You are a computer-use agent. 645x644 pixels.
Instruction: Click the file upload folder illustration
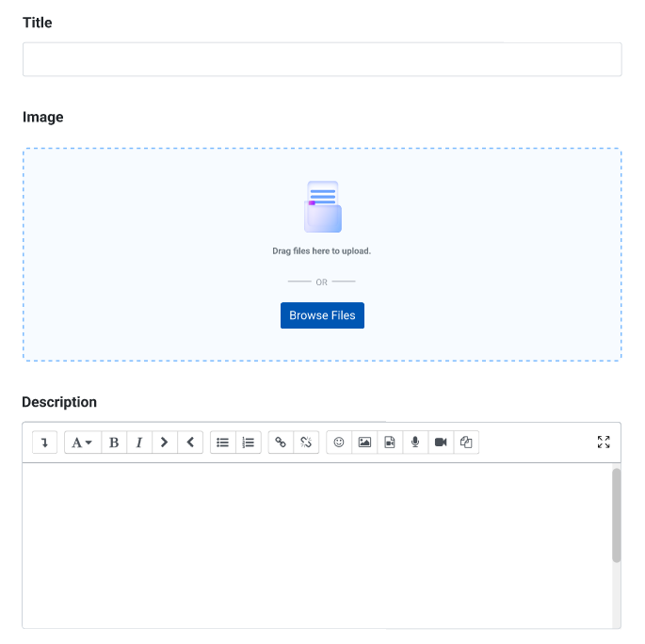coord(323,207)
